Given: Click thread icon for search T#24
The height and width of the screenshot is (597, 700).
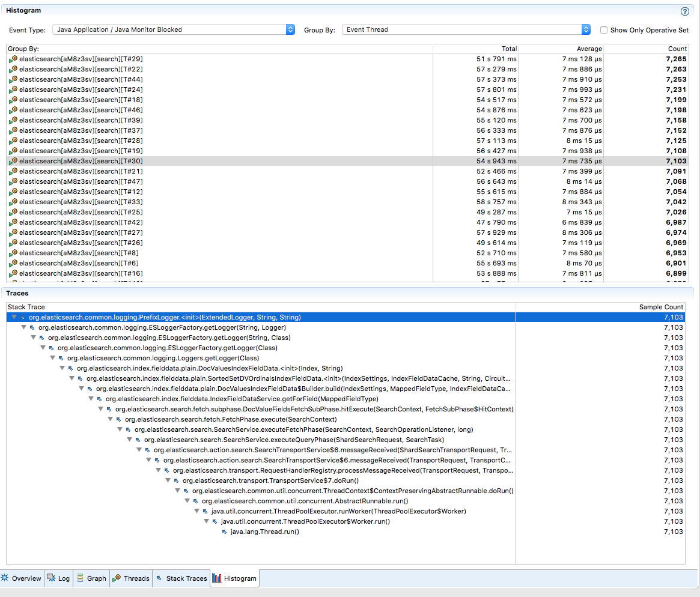Looking at the screenshot, I should (x=13, y=89).
